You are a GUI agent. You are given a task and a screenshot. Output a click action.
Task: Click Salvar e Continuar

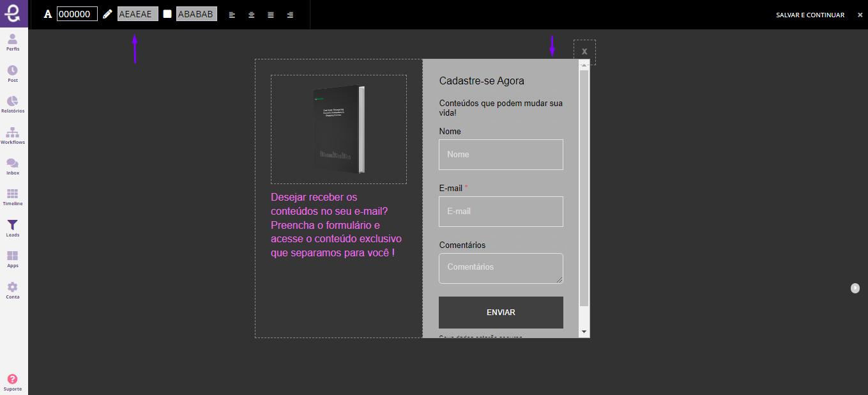click(x=810, y=15)
